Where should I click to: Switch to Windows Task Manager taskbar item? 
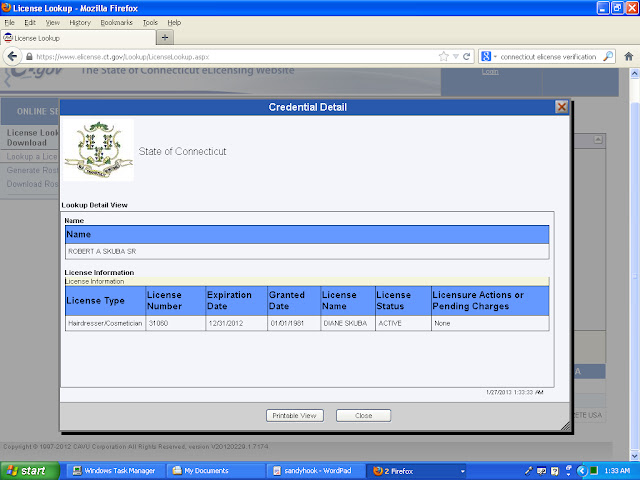(114, 471)
